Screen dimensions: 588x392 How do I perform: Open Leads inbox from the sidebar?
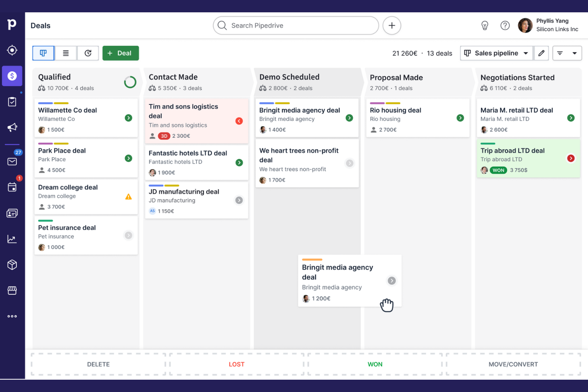[x=12, y=50]
